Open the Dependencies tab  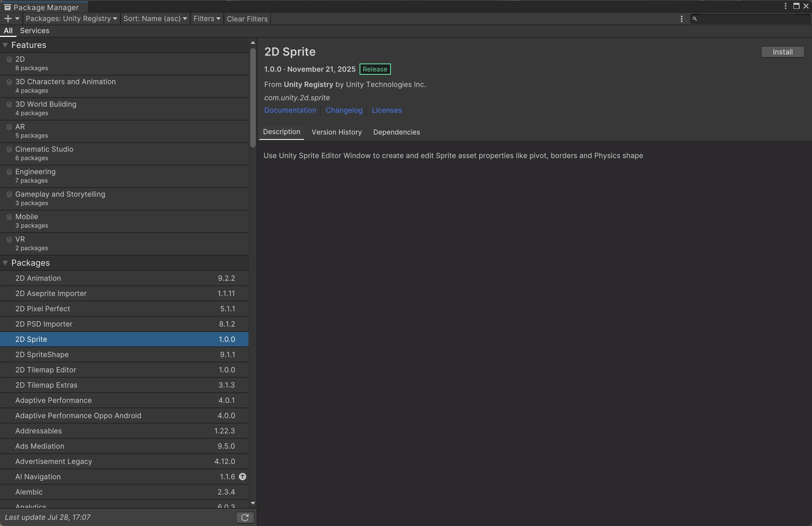click(397, 132)
